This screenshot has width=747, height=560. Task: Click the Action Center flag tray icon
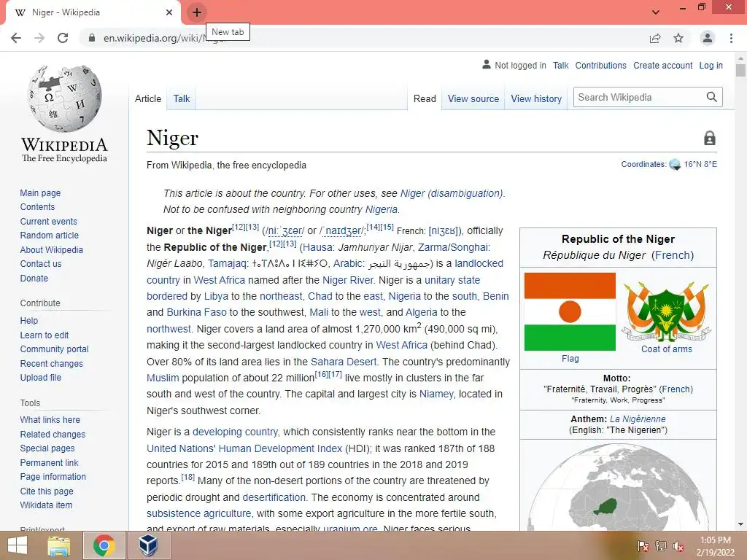click(643, 546)
